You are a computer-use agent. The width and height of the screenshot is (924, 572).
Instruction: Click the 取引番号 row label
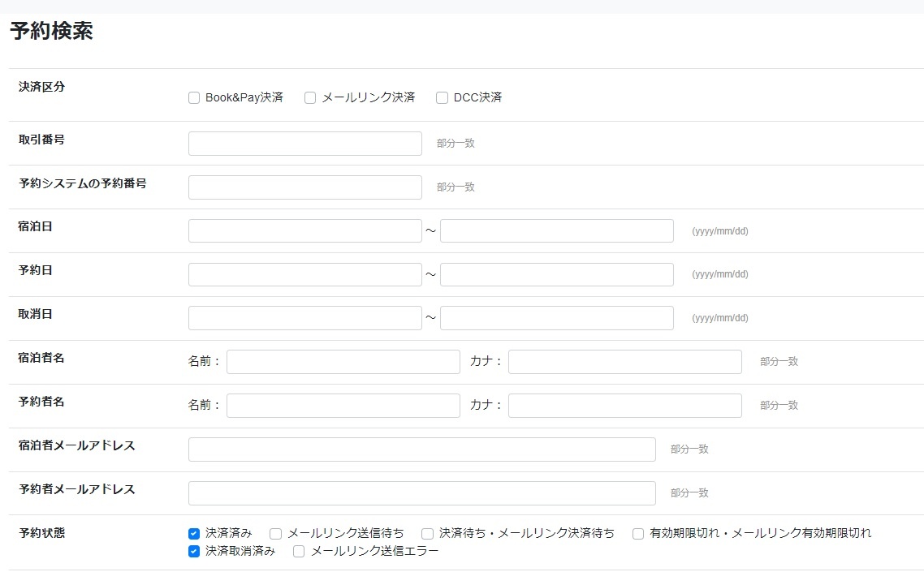click(x=41, y=140)
